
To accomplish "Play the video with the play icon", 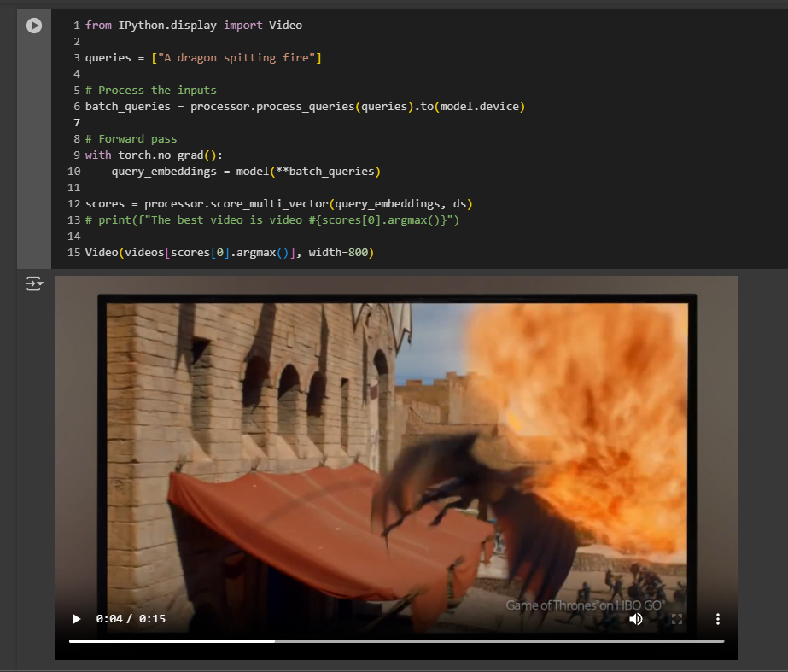I will (x=76, y=619).
